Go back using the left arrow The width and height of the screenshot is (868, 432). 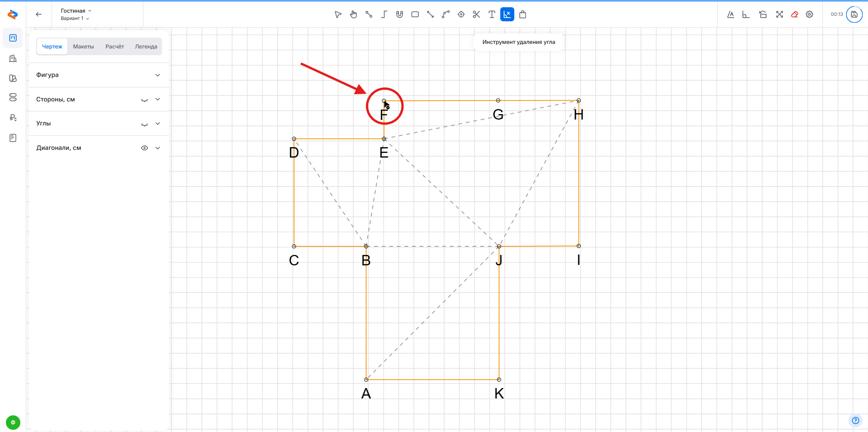click(39, 14)
